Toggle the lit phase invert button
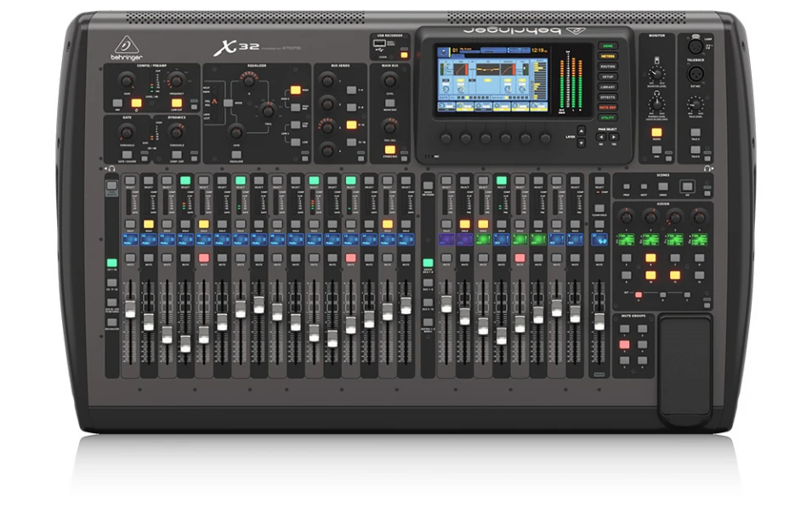Viewport: 812px width, 508px height. [x=136, y=103]
